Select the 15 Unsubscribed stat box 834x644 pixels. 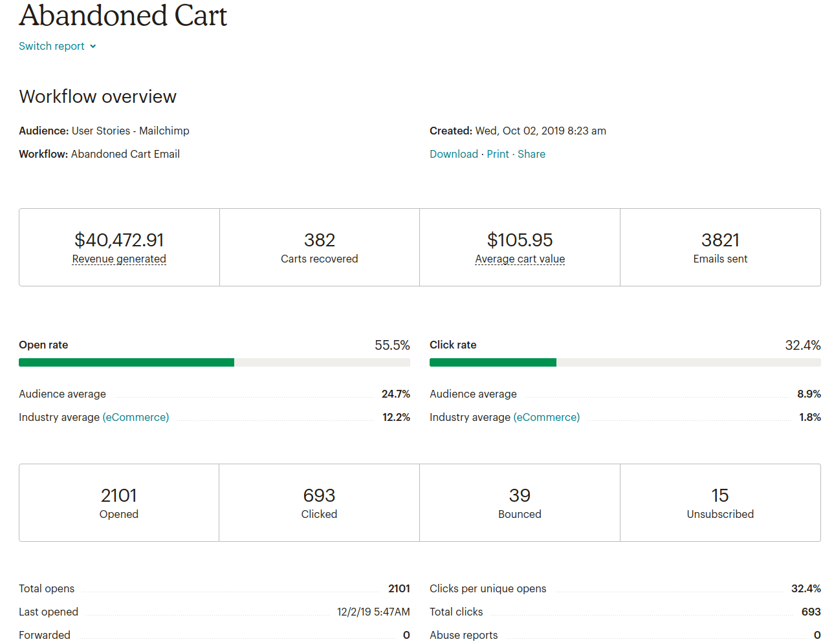click(720, 503)
